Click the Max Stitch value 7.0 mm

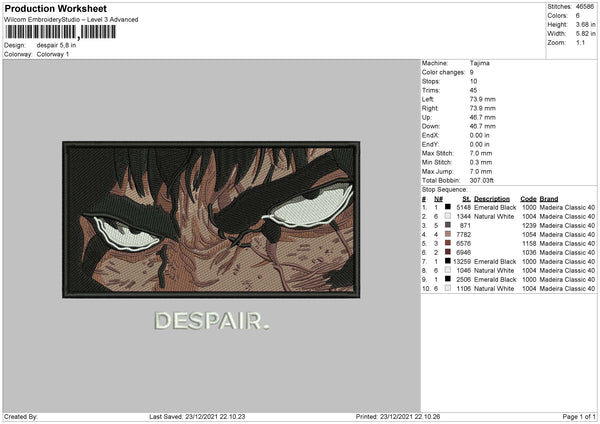[481, 153]
